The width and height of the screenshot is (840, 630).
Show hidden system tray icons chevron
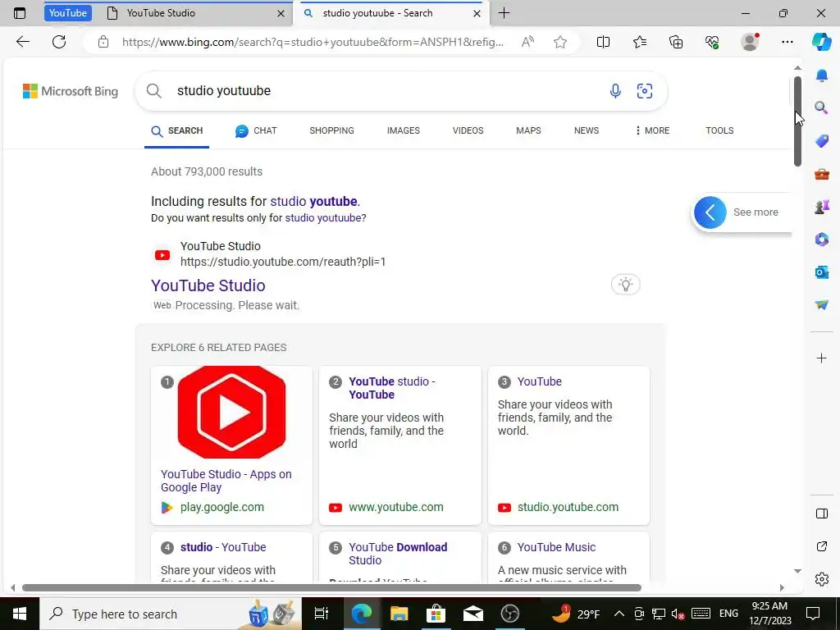pyautogui.click(x=619, y=614)
